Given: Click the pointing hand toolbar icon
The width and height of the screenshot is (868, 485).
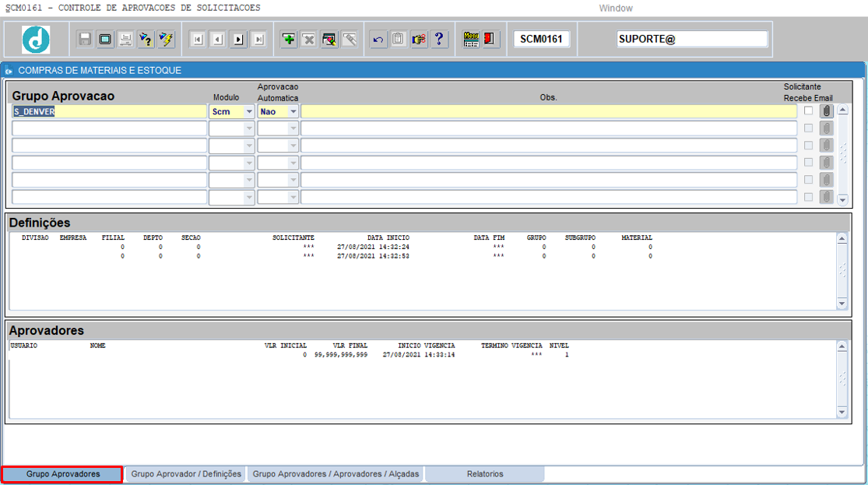Looking at the screenshot, I should [419, 39].
